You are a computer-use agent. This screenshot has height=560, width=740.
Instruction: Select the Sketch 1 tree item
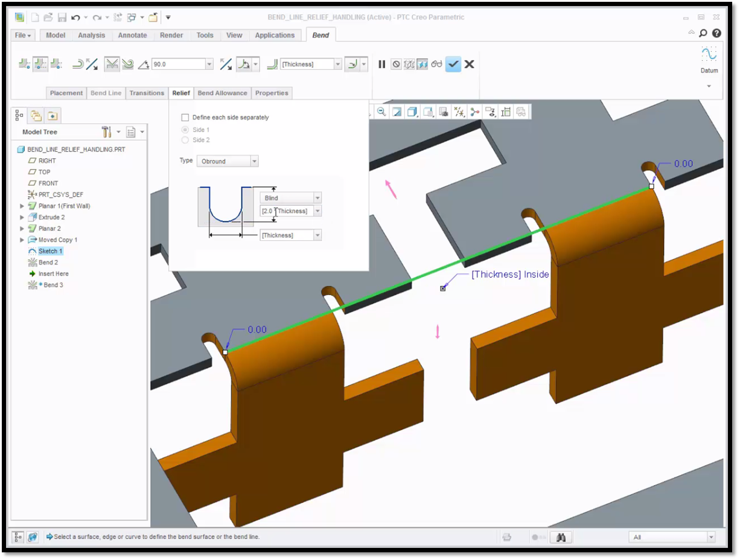pyautogui.click(x=50, y=251)
